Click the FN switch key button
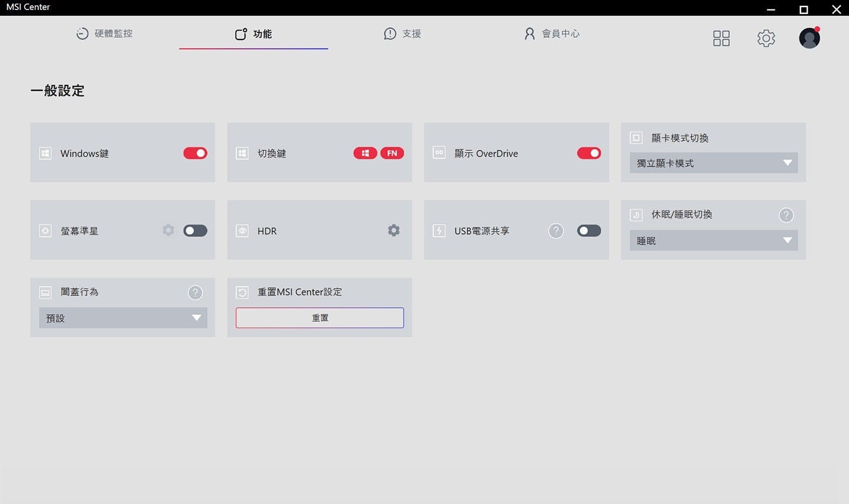Screen dimensions: 849x504 [x=392, y=153]
